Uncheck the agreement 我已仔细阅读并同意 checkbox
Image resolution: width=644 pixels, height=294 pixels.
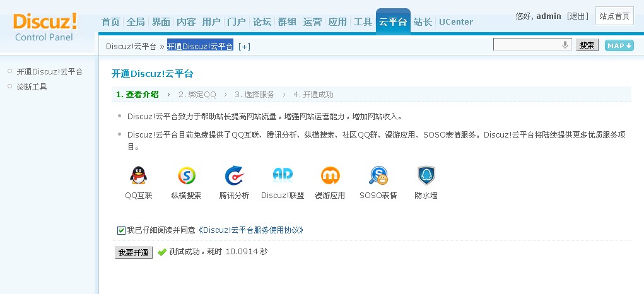pyautogui.click(x=121, y=230)
